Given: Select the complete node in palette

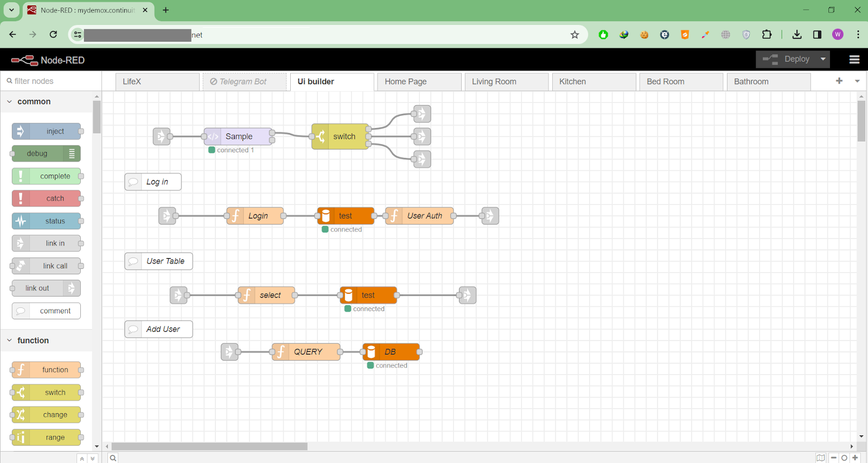Looking at the screenshot, I should [46, 176].
